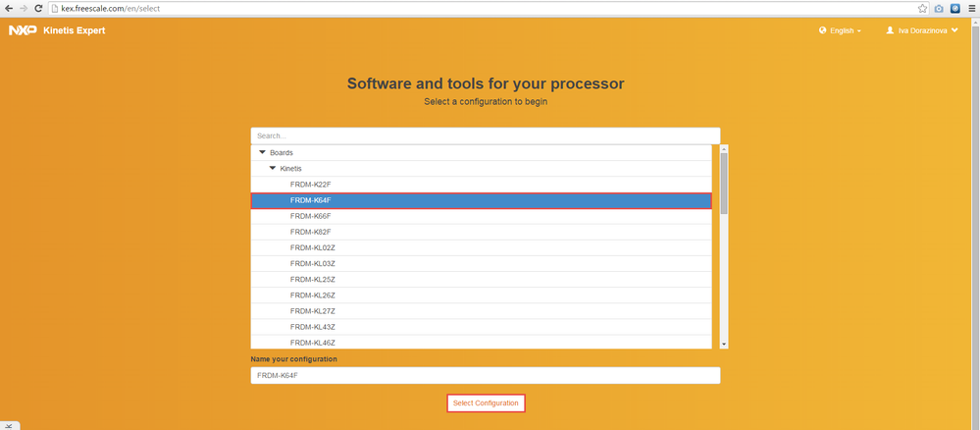Click the configuration name input field
The width and height of the screenshot is (980, 430).
[x=486, y=376]
